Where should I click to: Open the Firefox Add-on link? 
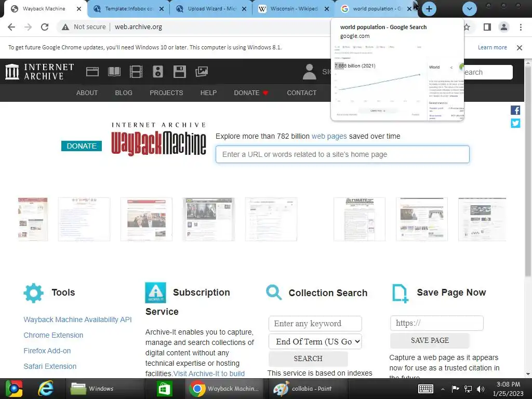[47, 351]
